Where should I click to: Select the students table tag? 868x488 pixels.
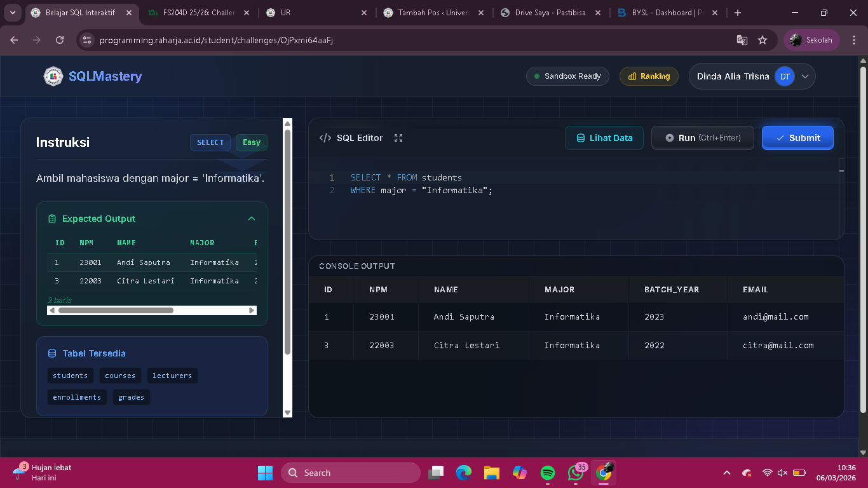70,376
